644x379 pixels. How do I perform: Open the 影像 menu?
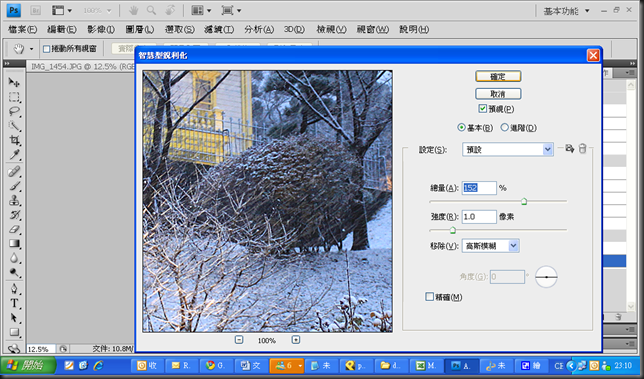pyautogui.click(x=101, y=30)
